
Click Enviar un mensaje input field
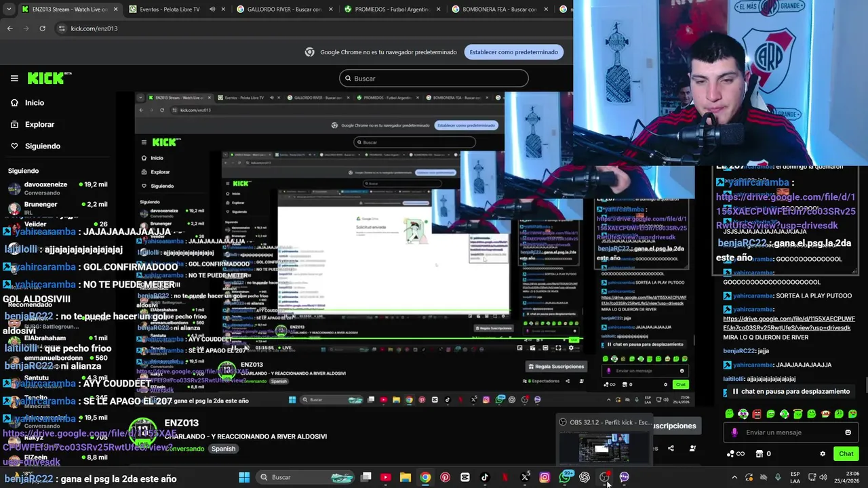coord(791,432)
